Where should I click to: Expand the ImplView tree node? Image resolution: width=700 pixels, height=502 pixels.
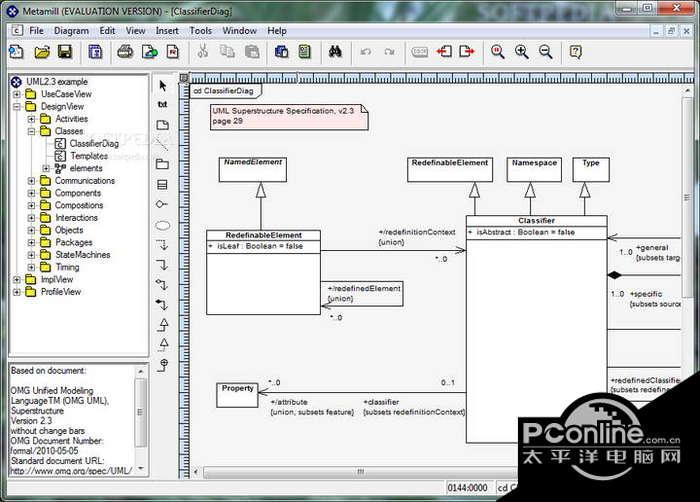pyautogui.click(x=17, y=280)
